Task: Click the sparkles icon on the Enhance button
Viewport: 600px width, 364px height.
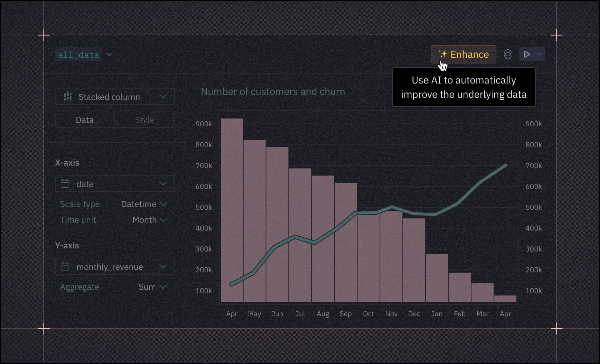Action: tap(442, 54)
